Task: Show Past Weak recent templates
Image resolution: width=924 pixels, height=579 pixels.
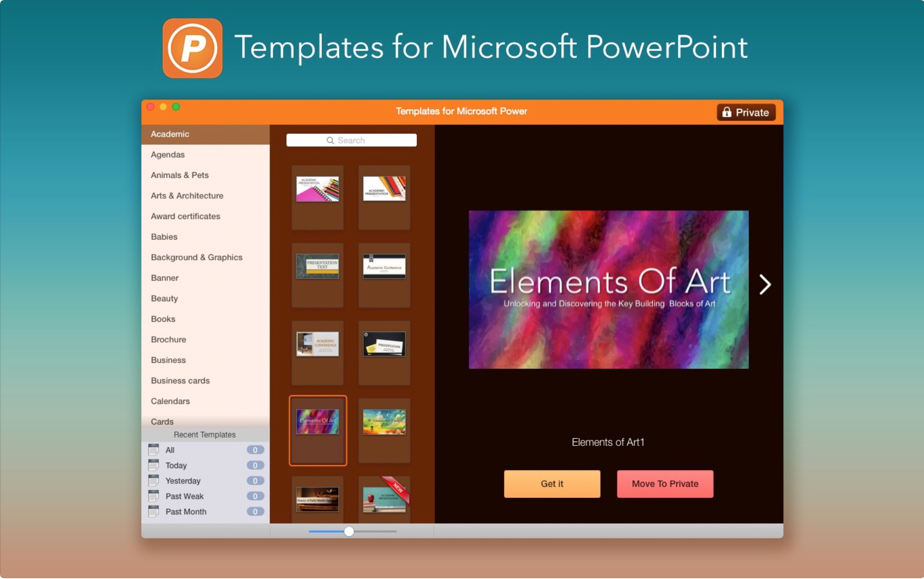Action: 184,496
